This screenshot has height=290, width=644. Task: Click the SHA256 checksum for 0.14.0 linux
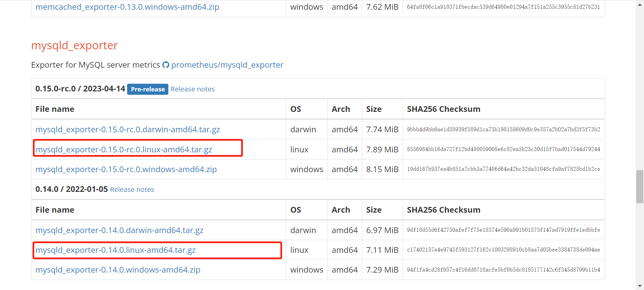tap(503, 250)
